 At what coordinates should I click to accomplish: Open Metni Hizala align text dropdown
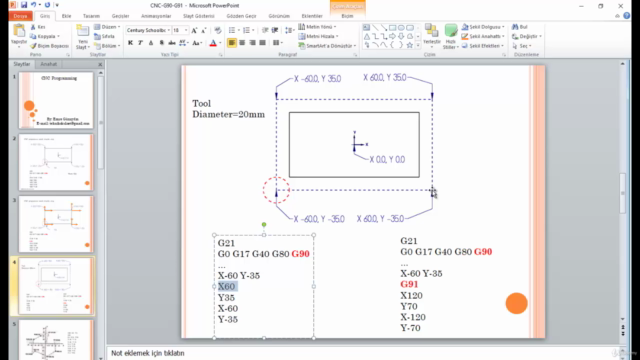pyautogui.click(x=318, y=36)
